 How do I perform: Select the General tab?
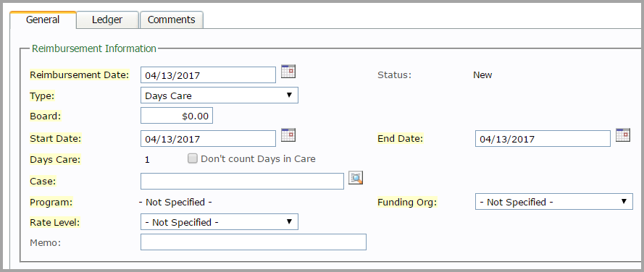coord(43,20)
